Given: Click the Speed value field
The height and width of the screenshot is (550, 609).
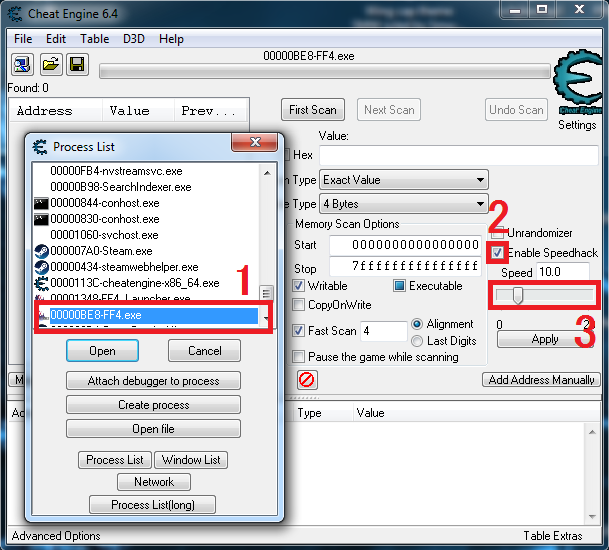Looking at the screenshot, I should 563,272.
